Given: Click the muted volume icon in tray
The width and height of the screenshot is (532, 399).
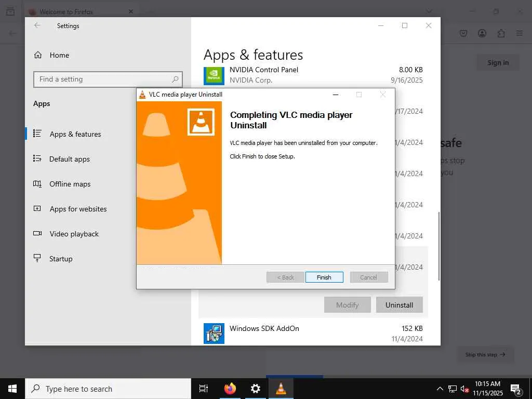Looking at the screenshot, I should click(464, 389).
